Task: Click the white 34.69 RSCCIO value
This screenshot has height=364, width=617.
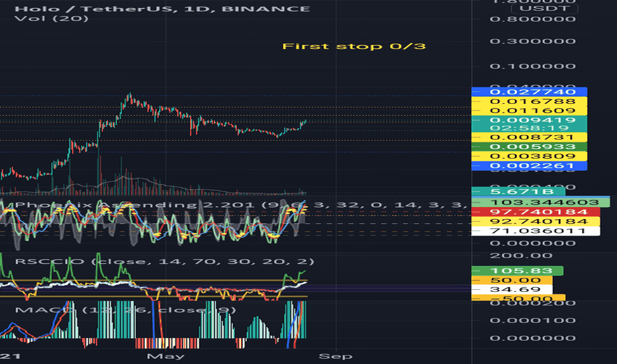Action: [x=512, y=290]
